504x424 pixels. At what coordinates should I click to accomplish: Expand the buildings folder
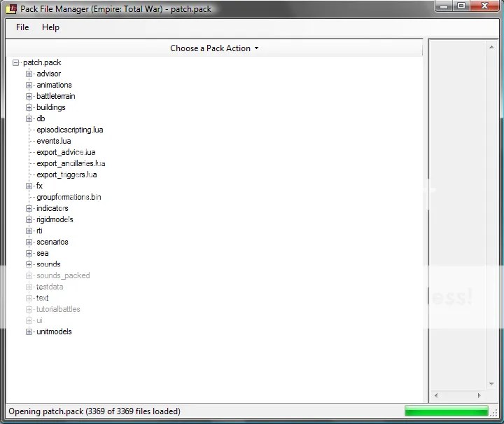click(x=29, y=107)
